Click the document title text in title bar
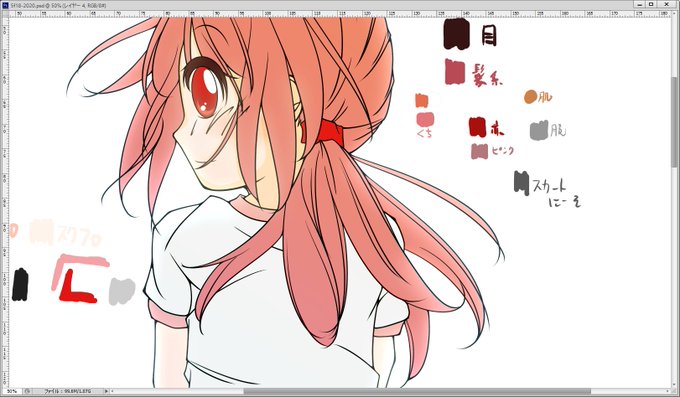The width and height of the screenshot is (680, 397). 59,6
